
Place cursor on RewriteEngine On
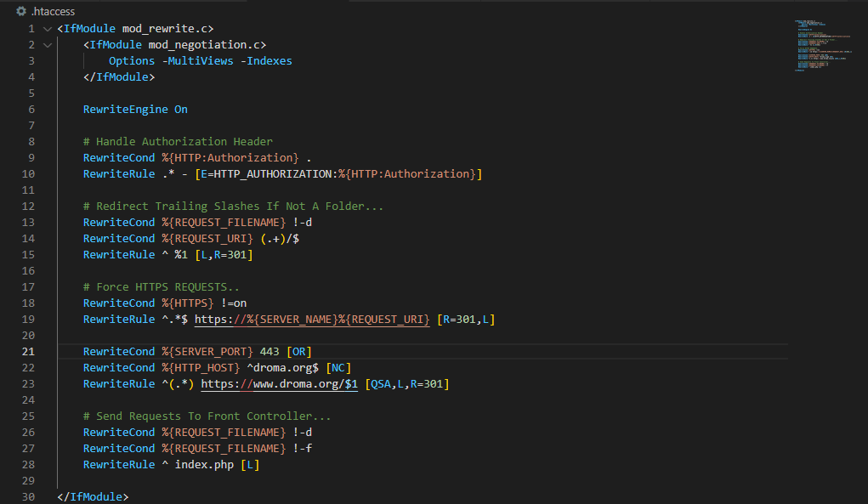(135, 110)
